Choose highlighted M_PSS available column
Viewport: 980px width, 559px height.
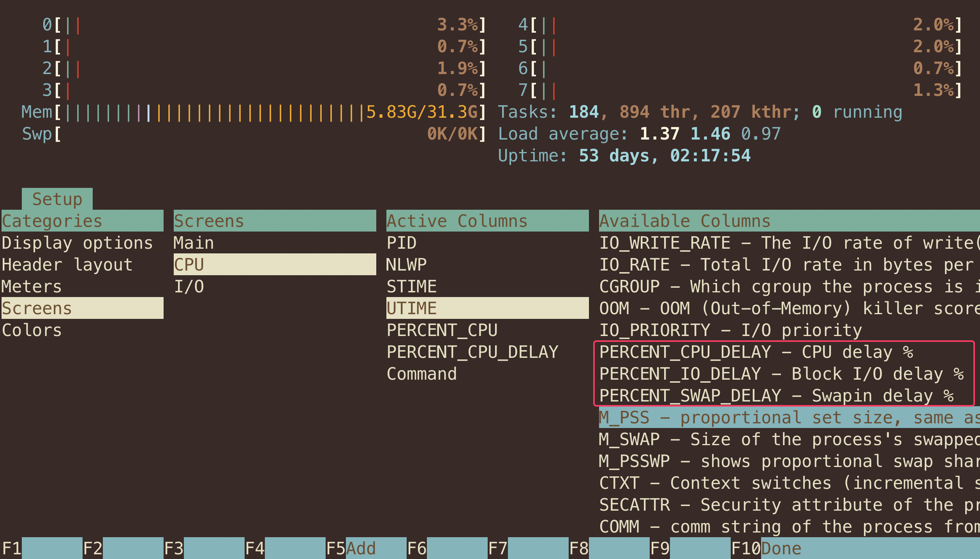[789, 417]
